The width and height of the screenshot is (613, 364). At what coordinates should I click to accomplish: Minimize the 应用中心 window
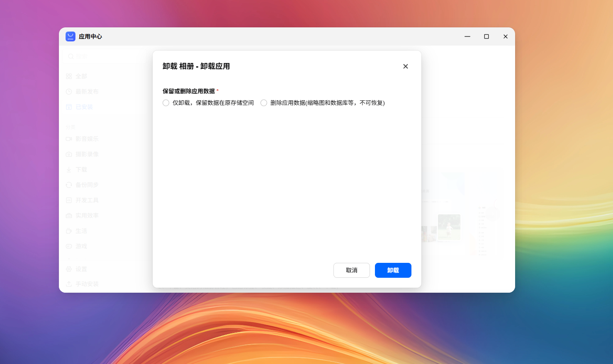pyautogui.click(x=467, y=36)
